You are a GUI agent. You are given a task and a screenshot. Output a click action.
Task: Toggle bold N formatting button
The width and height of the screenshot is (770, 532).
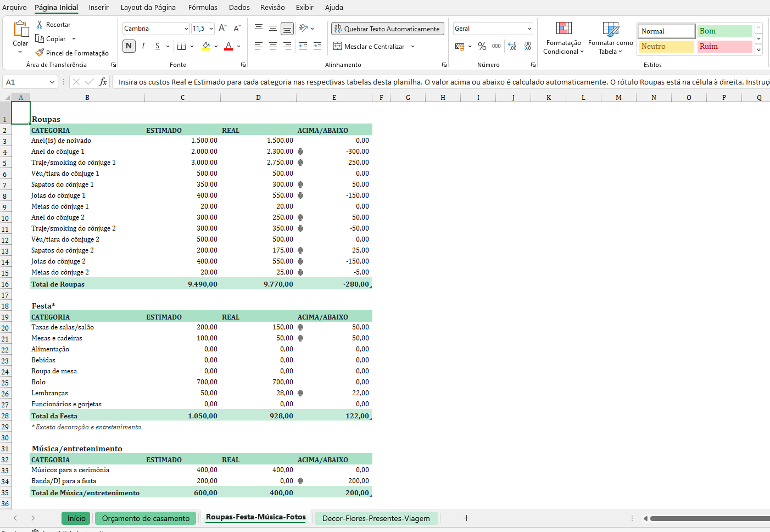tap(129, 46)
